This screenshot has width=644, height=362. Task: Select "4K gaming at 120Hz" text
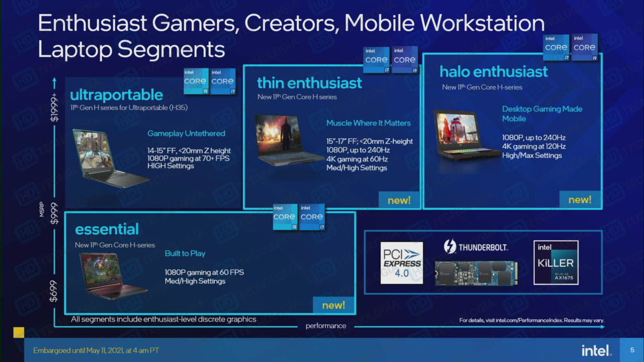[x=534, y=146]
